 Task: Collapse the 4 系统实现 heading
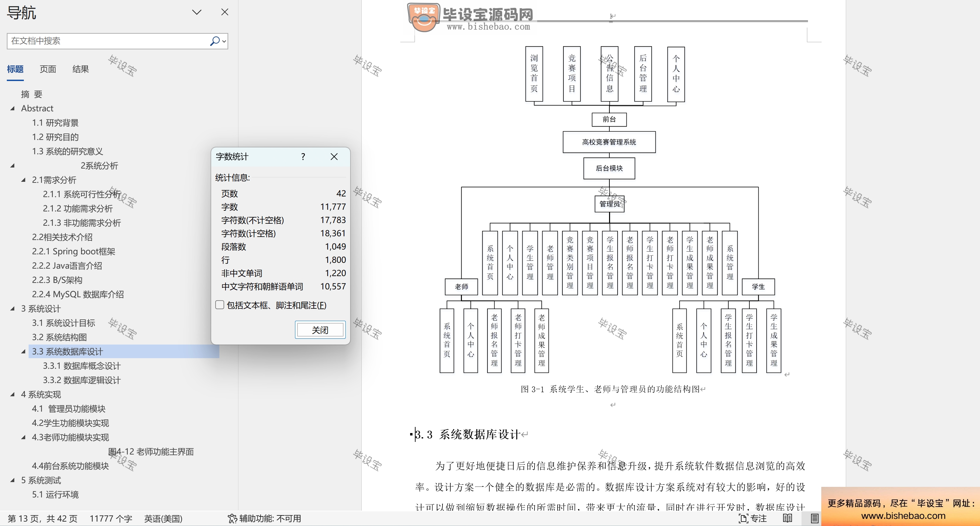pos(13,394)
